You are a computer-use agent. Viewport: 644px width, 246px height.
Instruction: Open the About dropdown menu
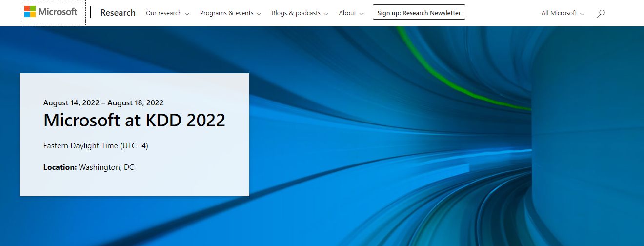click(x=351, y=13)
